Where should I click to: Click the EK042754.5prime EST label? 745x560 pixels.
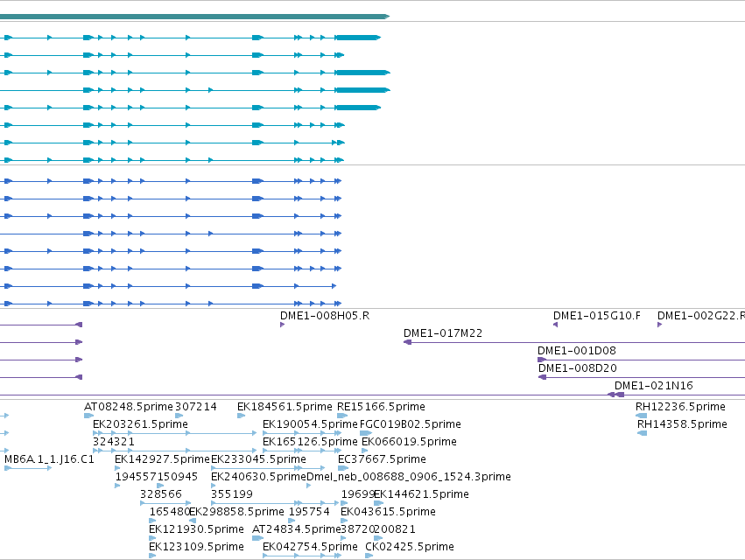click(310, 547)
